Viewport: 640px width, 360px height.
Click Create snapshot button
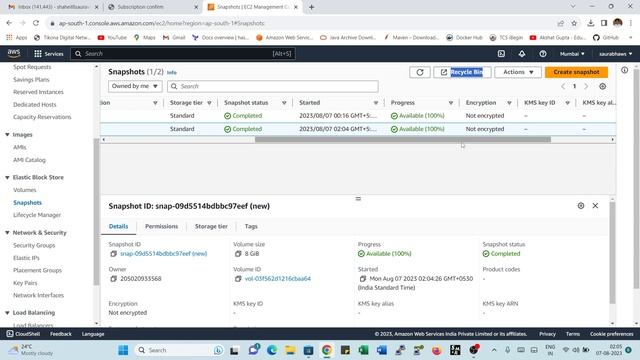576,72
